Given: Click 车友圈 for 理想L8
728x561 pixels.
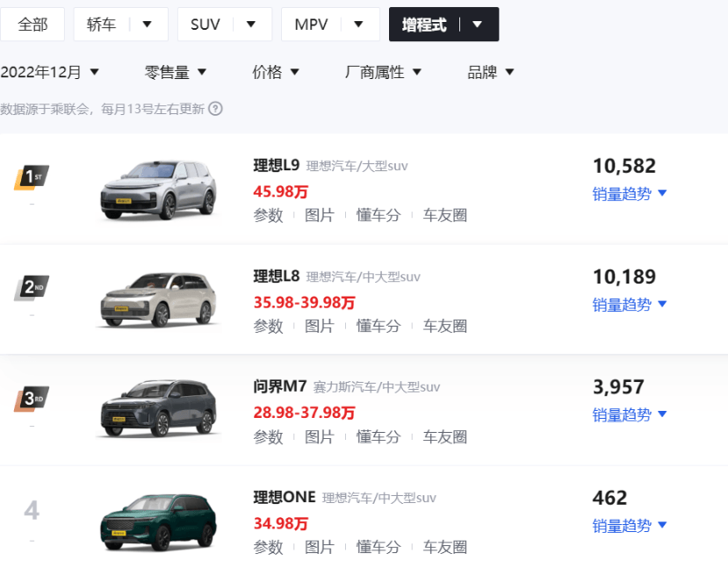Looking at the screenshot, I should point(444,327).
